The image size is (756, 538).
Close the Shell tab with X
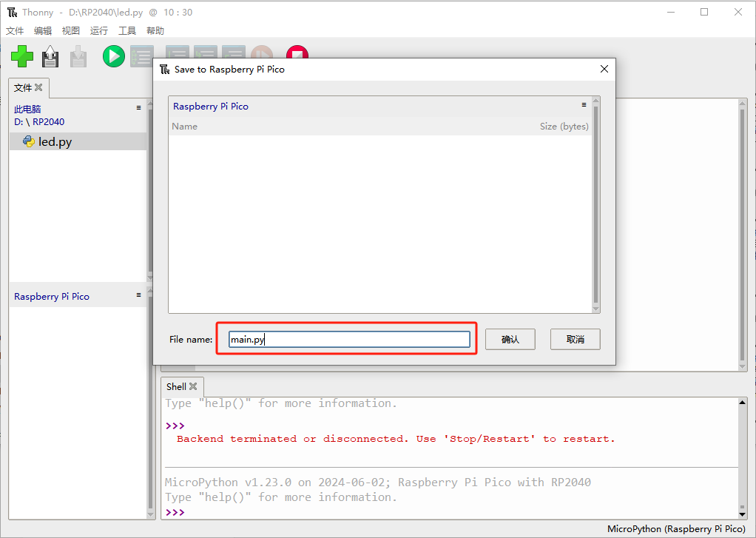tap(193, 386)
